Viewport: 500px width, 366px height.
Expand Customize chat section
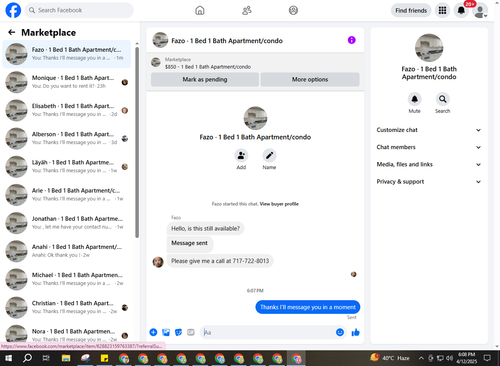(429, 130)
